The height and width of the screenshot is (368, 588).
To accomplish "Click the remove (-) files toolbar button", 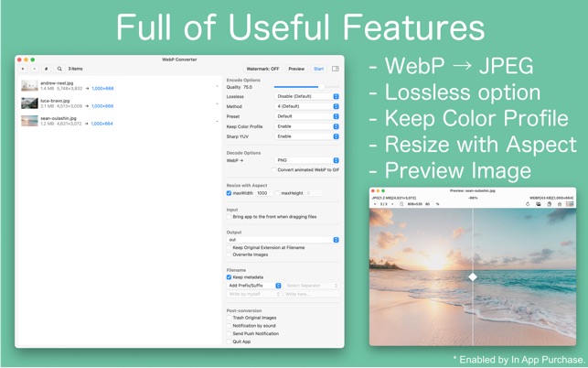I will [x=34, y=69].
